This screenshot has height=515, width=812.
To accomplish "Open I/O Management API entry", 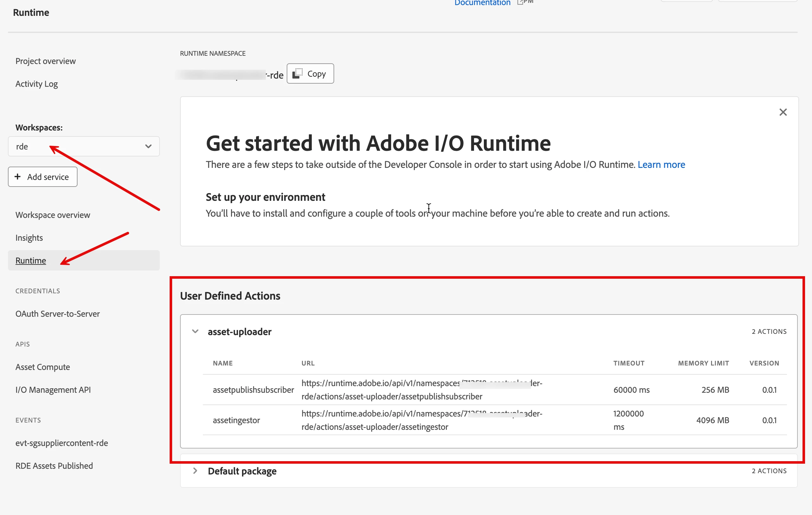I will (53, 390).
